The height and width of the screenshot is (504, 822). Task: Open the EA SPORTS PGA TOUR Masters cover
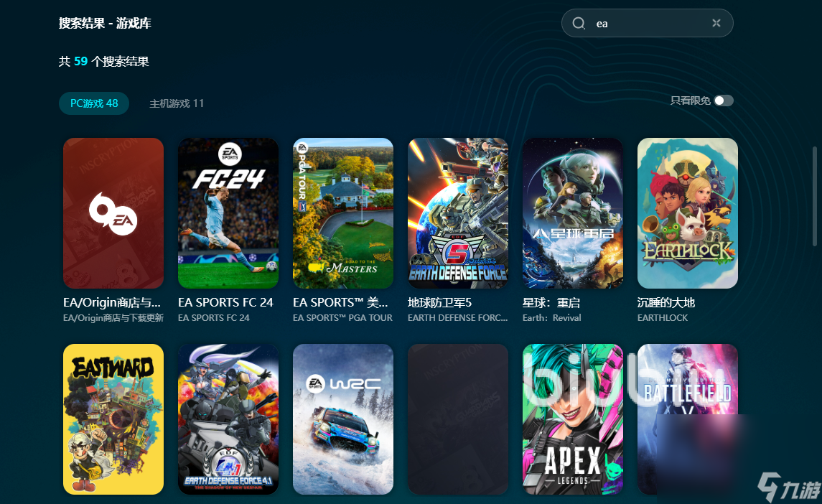pos(343,213)
